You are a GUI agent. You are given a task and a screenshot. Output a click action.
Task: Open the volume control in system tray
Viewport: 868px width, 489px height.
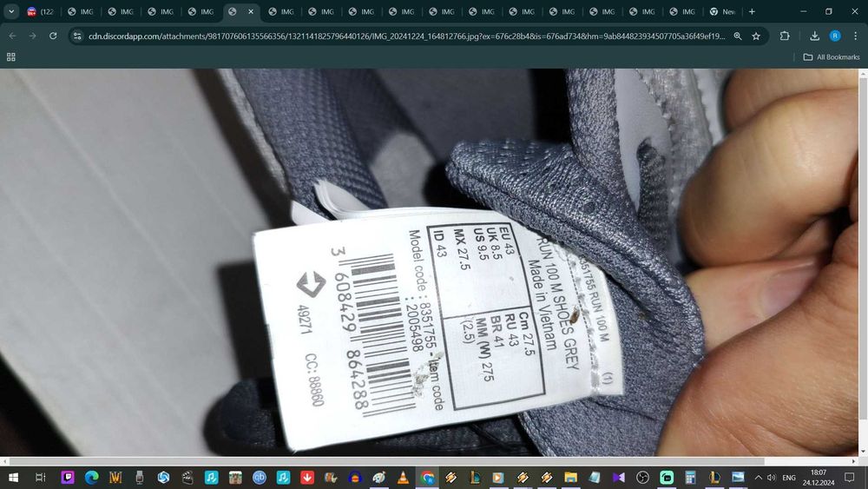(772, 478)
